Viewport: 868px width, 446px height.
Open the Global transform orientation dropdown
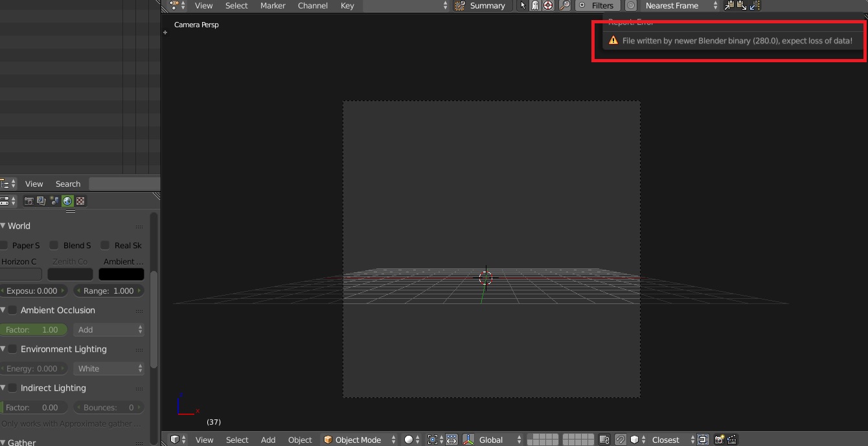(499, 440)
